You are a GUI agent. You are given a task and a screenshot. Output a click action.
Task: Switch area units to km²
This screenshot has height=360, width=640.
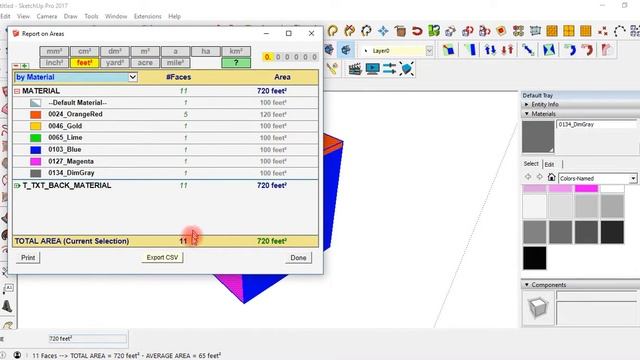pyautogui.click(x=236, y=51)
